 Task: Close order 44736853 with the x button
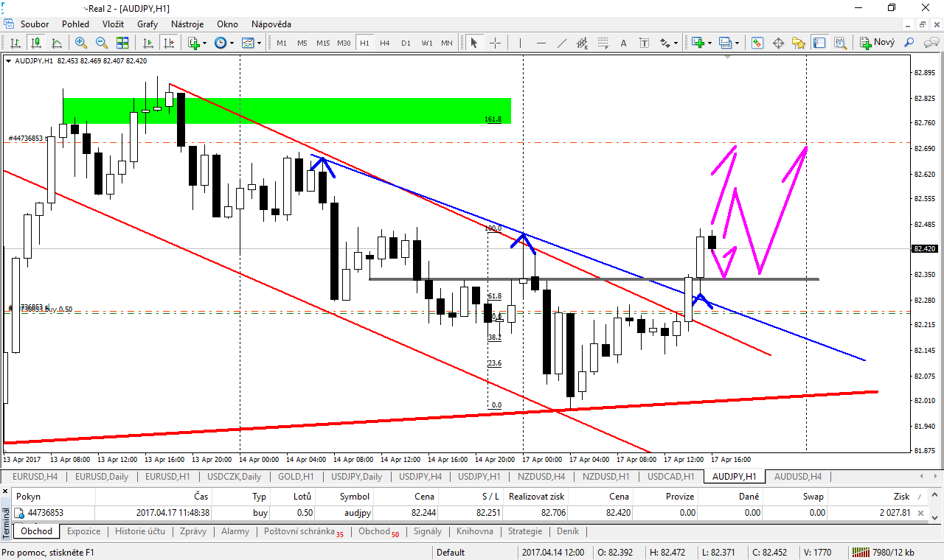pos(920,513)
